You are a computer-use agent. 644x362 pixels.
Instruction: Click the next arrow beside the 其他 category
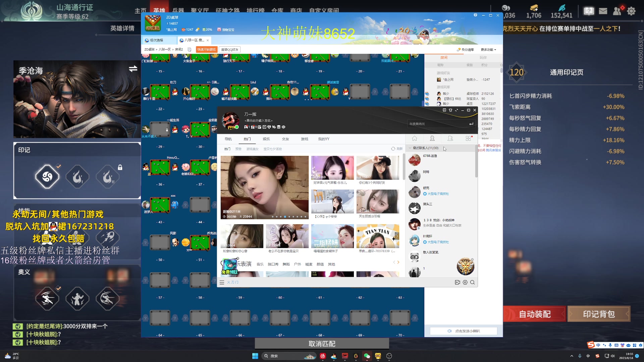pos(398,262)
